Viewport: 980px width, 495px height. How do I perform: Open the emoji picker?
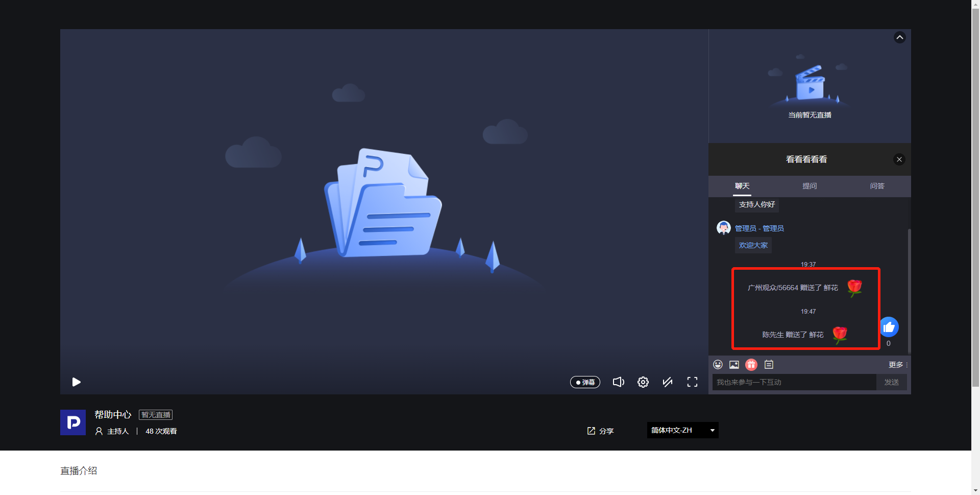tap(718, 364)
